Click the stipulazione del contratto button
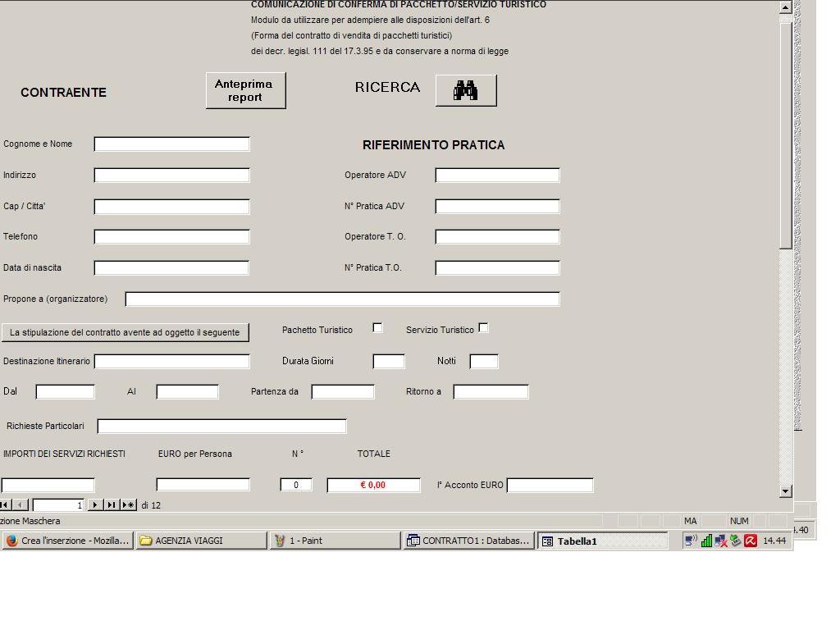Viewport: 840px width, 630px height. 125,333
